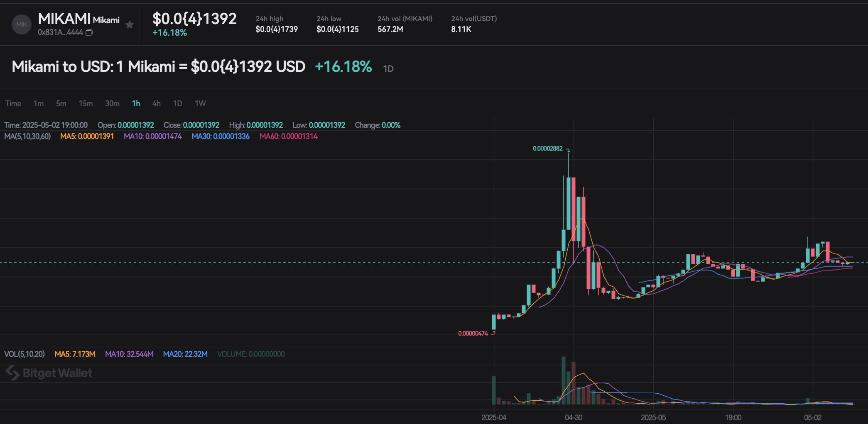Click the chart low marker 0.00000474

[x=473, y=334]
